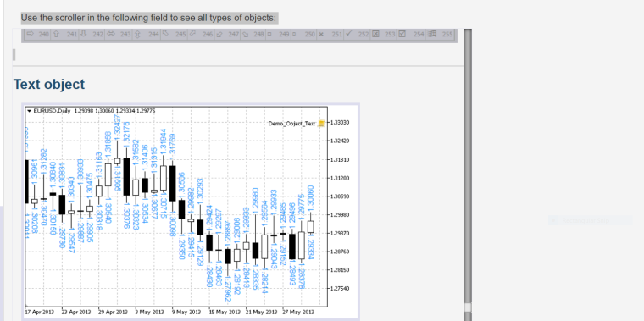Click the 1.33030 price axis label
The image size is (644, 321).
pyautogui.click(x=340, y=122)
